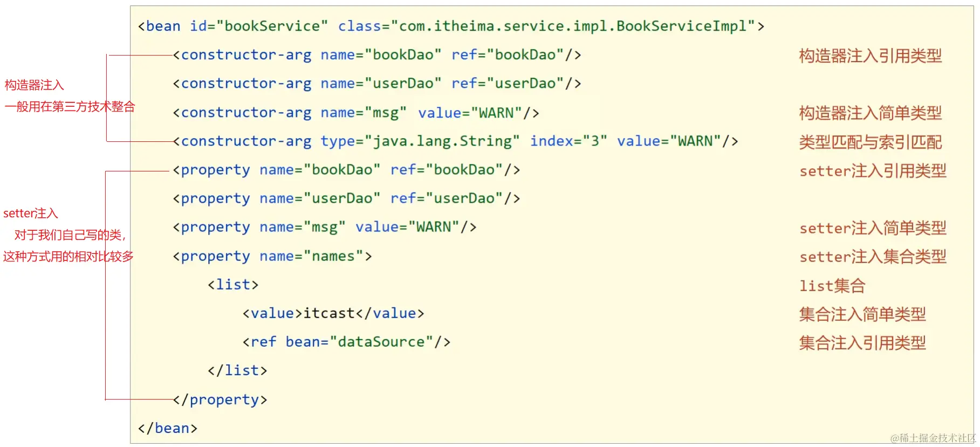The width and height of the screenshot is (980, 447).
Task: Select constructor-arg name="bookDao" line
Action: (x=377, y=55)
